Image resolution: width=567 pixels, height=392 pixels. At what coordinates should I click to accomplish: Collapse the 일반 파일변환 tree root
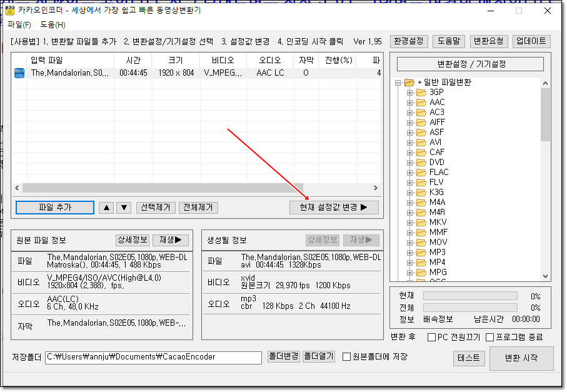tap(398, 83)
